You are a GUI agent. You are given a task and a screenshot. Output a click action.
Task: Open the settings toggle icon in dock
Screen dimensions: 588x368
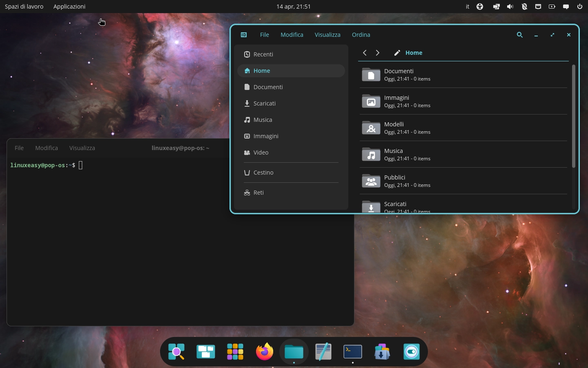coord(412,351)
